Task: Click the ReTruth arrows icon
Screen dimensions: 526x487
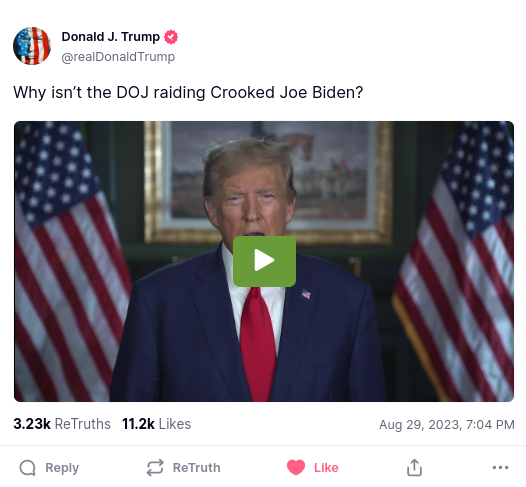Action: (155, 468)
